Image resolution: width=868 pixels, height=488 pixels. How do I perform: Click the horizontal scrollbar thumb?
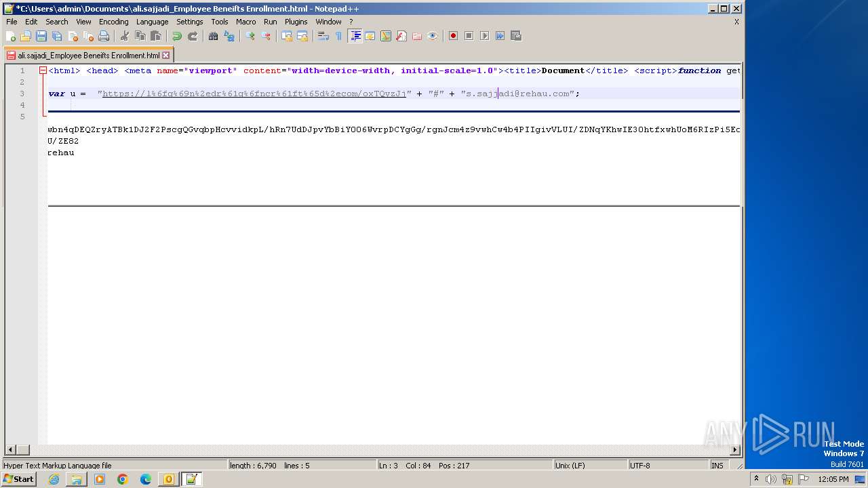pyautogui.click(x=23, y=450)
